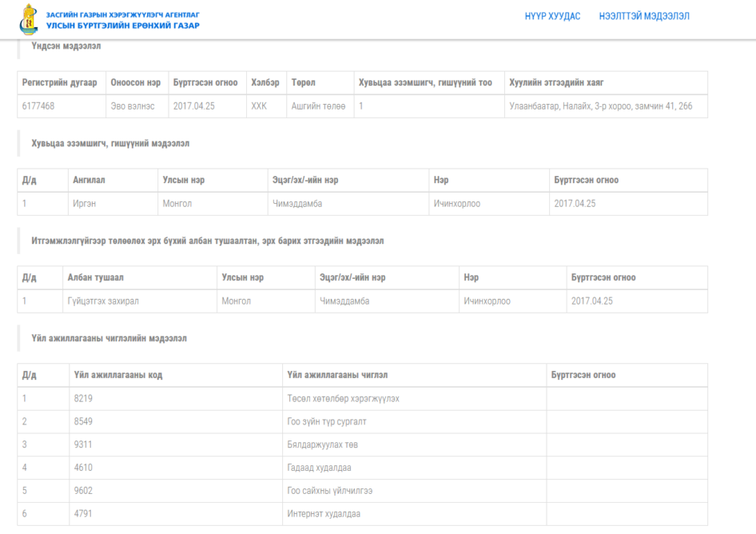
Task: Click the company name Эво вэлнэс
Action: (133, 106)
